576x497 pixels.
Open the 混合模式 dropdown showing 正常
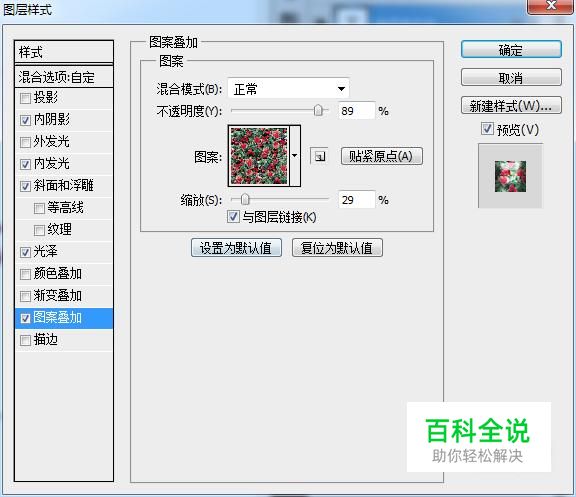(288, 89)
